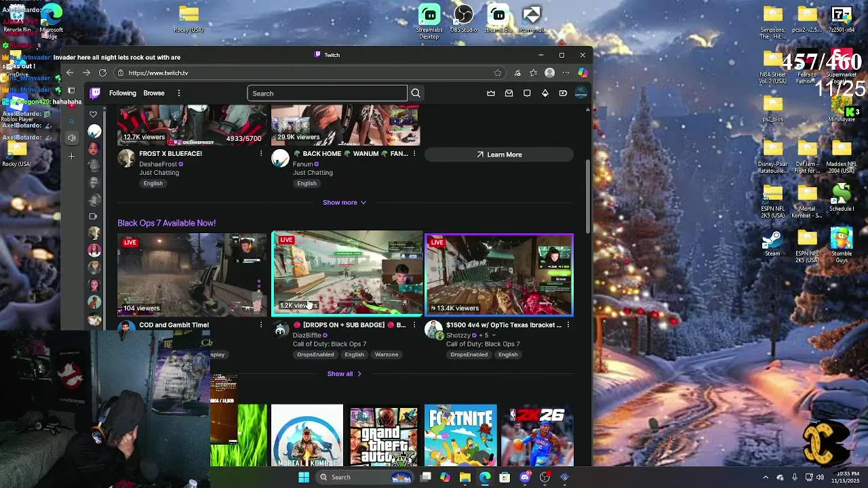Click the sidebar plus add button

[x=72, y=156]
